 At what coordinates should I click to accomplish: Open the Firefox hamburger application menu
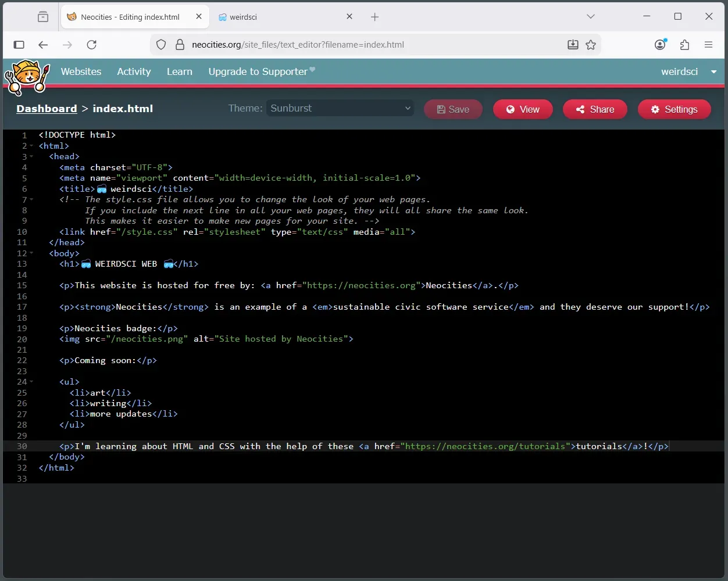[x=708, y=45]
